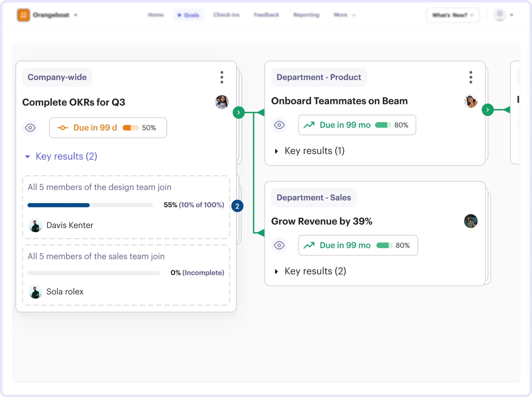This screenshot has height=397, width=532.
Task: Expand the More menu
Action: pos(344,15)
